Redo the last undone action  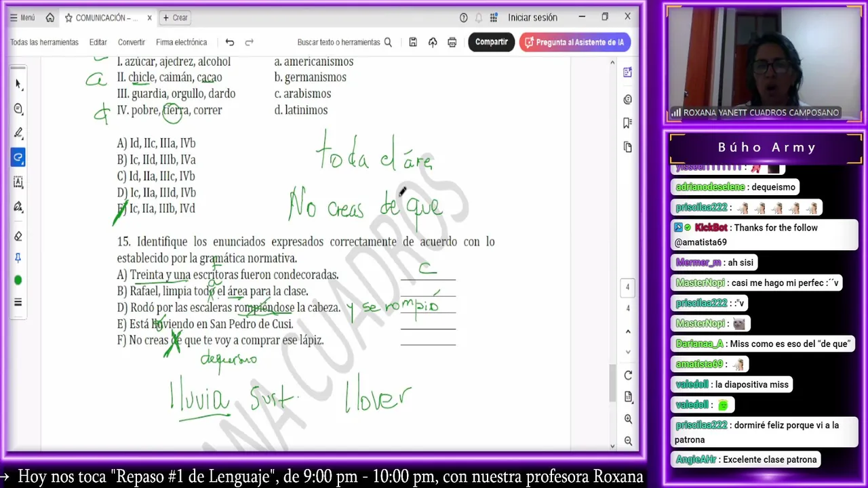coord(249,42)
